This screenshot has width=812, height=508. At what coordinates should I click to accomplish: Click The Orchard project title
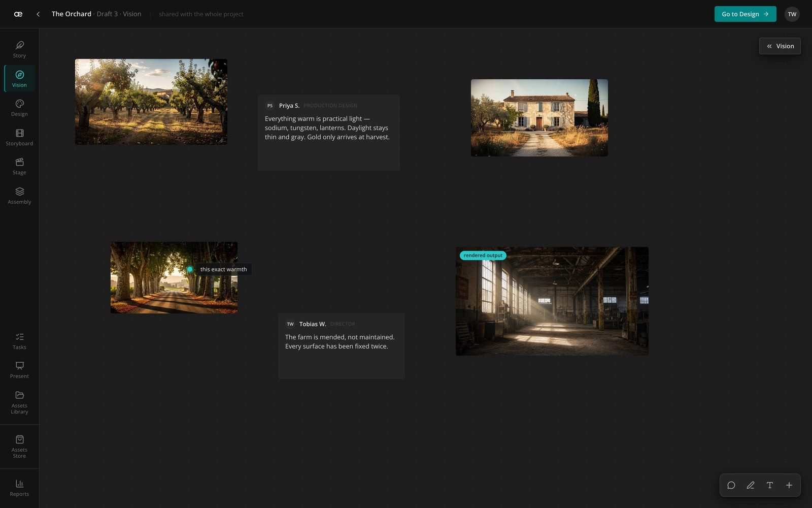click(72, 14)
